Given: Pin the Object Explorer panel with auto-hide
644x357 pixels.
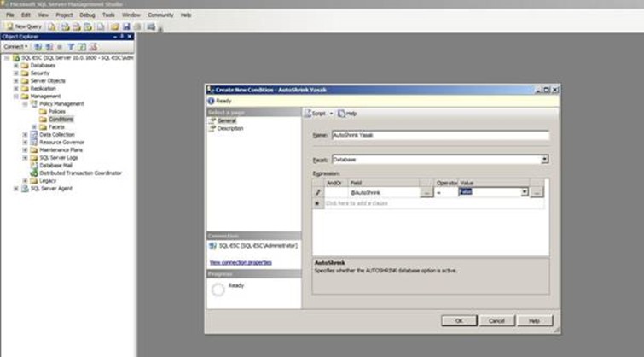Looking at the screenshot, I should tap(122, 37).
